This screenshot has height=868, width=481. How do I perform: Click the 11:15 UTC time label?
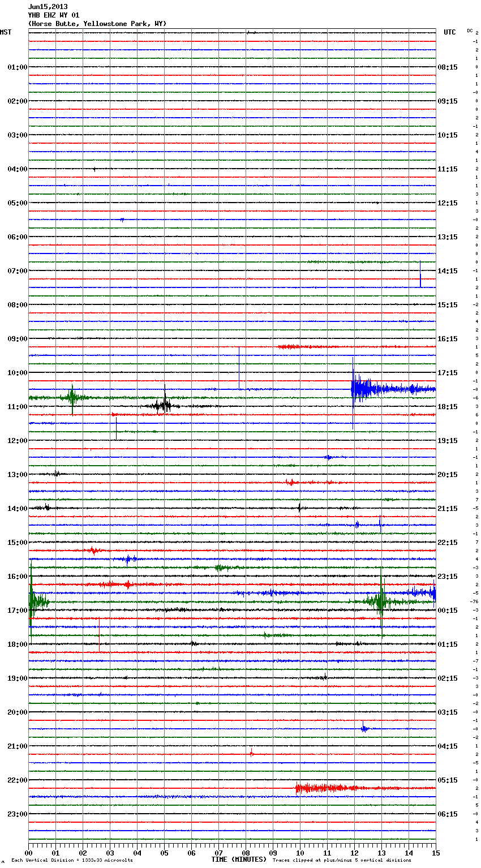[x=448, y=169]
